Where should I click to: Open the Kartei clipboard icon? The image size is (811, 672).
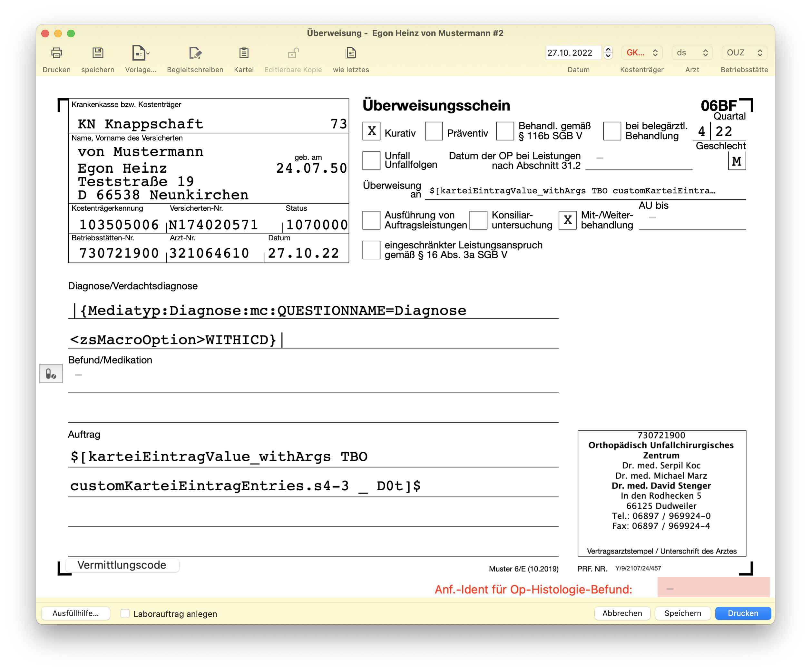point(244,53)
